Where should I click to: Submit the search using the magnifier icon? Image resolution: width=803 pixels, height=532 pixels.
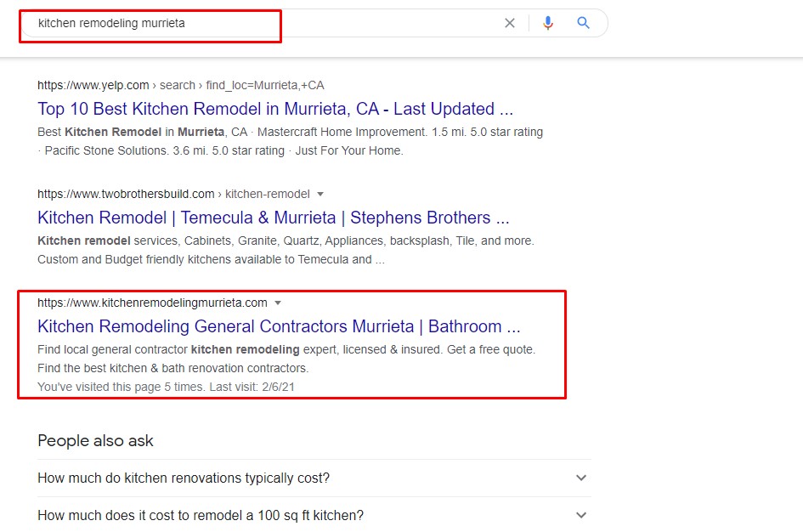click(583, 24)
